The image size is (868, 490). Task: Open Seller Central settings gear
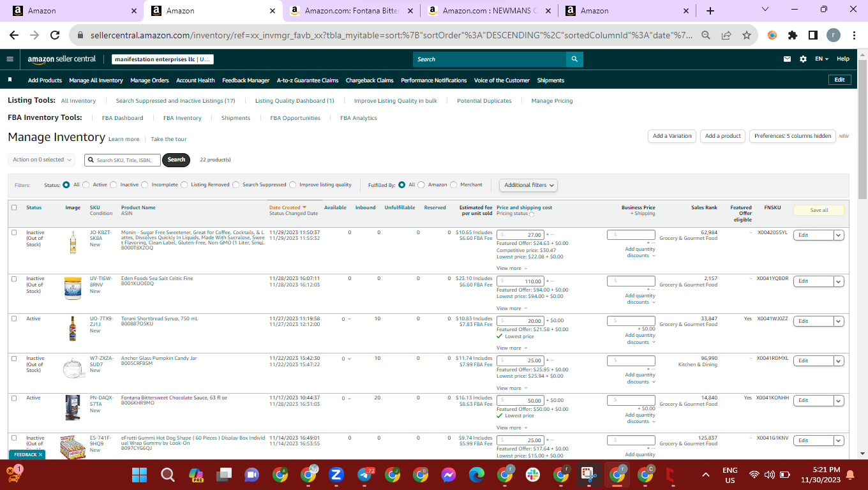click(x=803, y=59)
